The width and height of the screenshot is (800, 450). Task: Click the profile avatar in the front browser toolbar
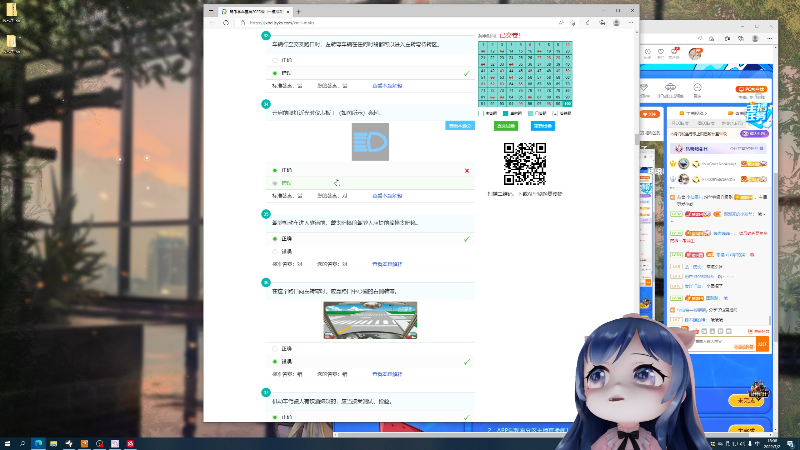(616, 23)
